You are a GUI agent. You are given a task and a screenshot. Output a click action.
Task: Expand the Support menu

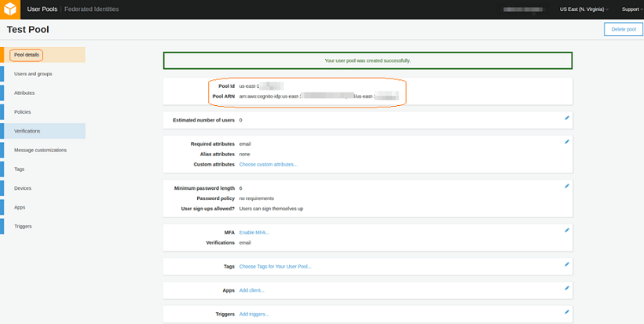631,9
